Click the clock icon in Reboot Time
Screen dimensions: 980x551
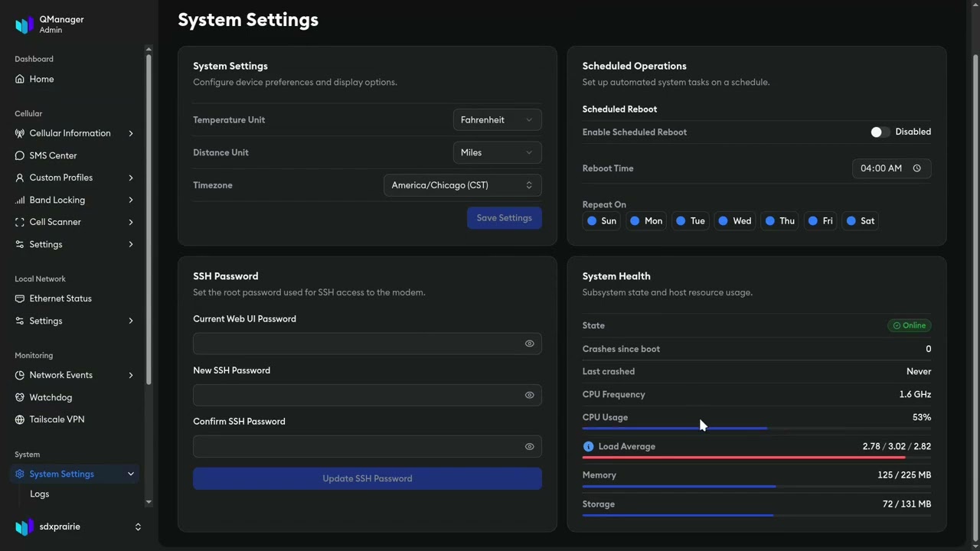click(916, 168)
